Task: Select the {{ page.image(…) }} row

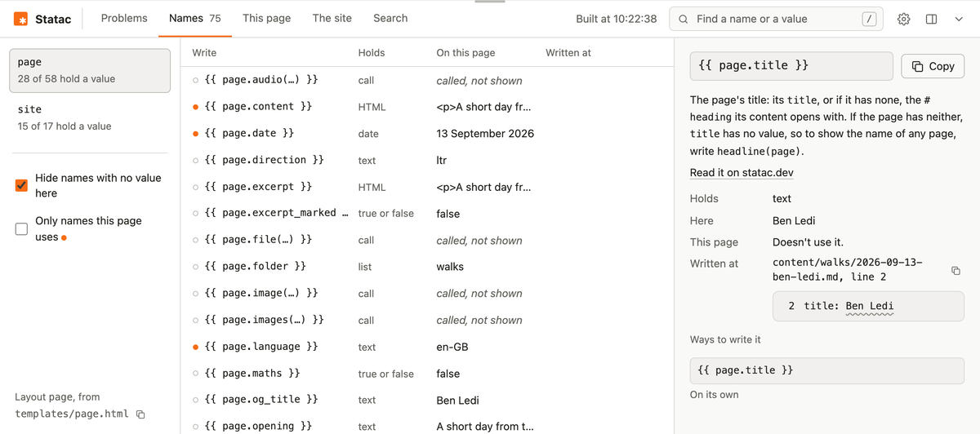Action: point(427,293)
